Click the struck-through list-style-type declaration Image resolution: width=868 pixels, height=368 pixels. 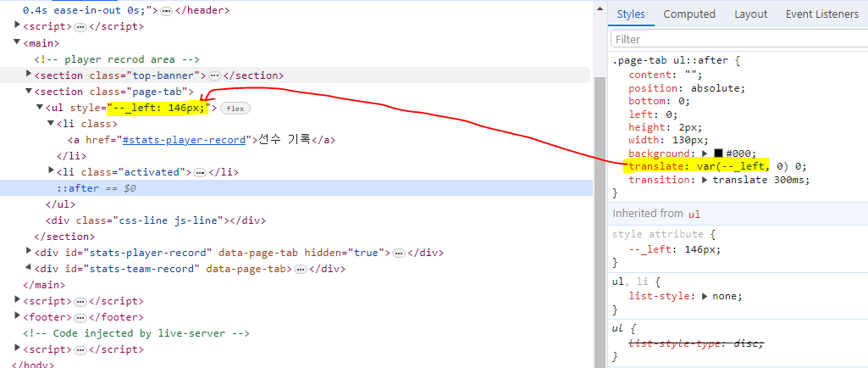tap(696, 343)
